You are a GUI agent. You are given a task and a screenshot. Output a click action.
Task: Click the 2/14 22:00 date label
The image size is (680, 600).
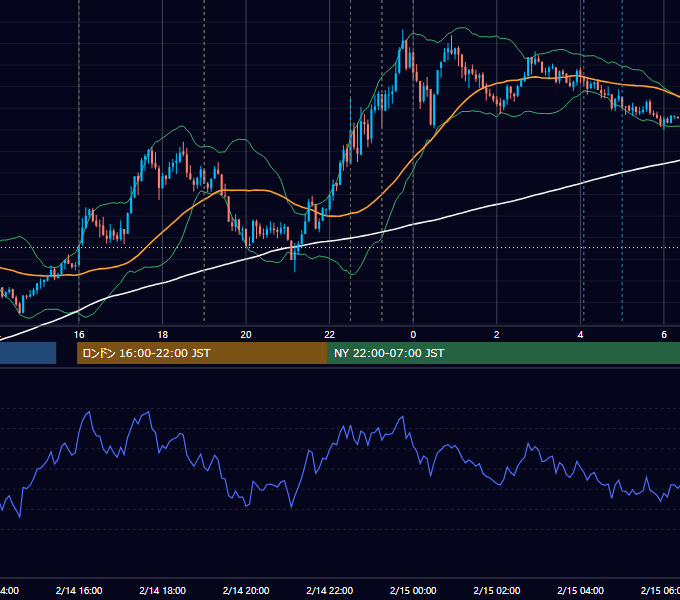click(330, 590)
